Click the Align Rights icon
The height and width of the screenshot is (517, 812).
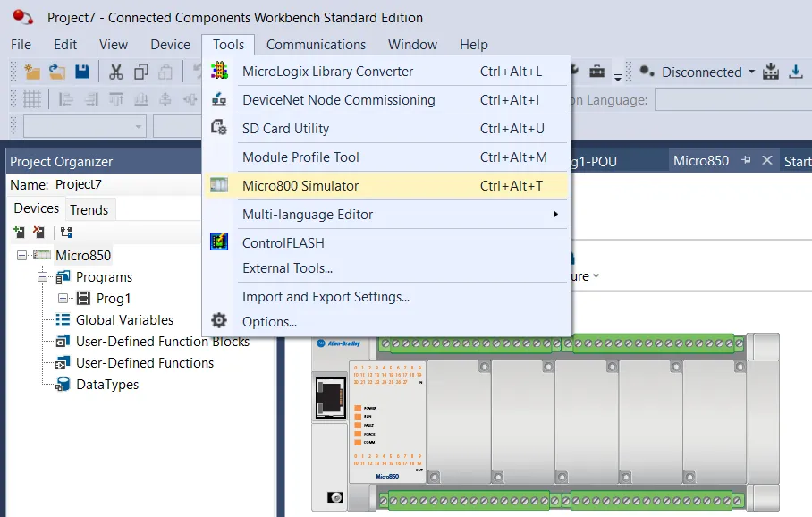[90, 98]
